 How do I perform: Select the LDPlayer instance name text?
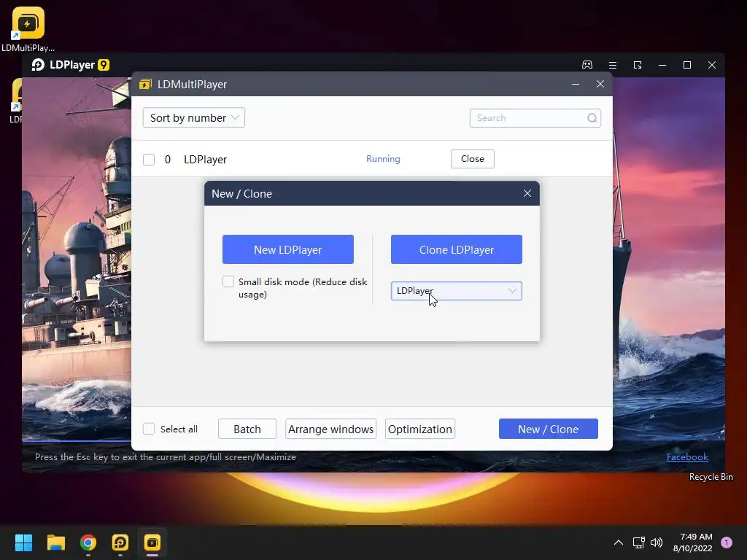(x=205, y=160)
